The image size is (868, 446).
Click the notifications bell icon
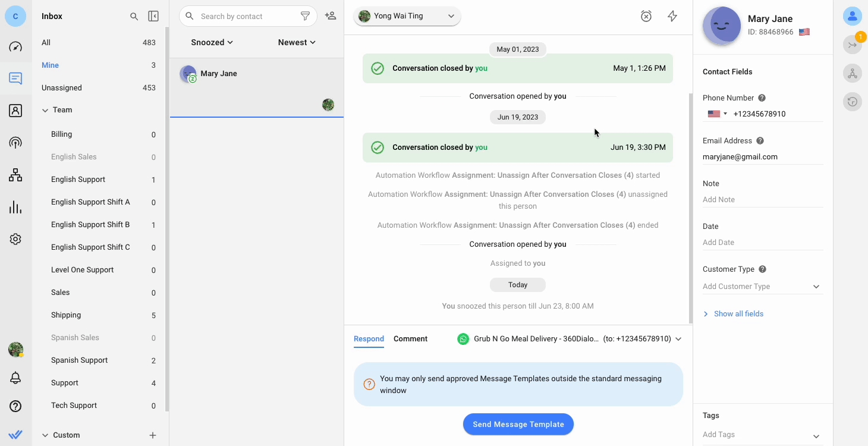tap(15, 378)
